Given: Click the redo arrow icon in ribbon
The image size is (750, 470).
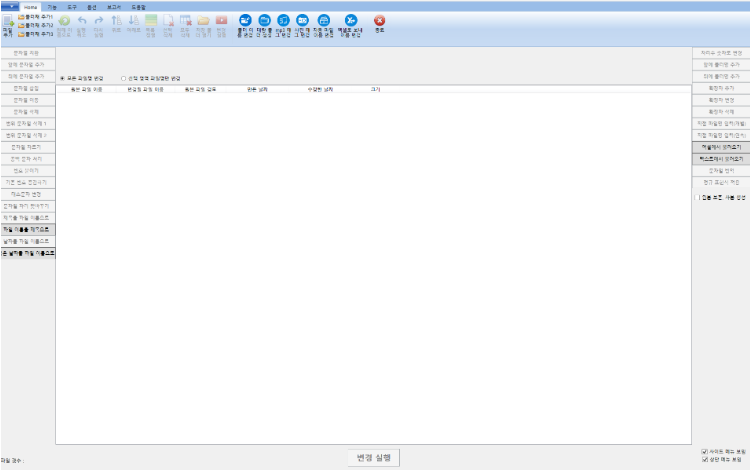Looking at the screenshot, I should (x=99, y=21).
